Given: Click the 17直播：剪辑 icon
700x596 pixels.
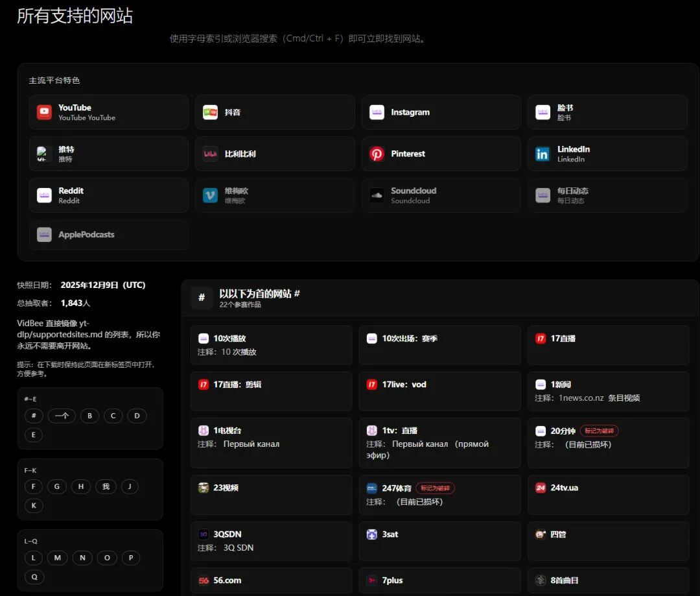Looking at the screenshot, I should [203, 384].
